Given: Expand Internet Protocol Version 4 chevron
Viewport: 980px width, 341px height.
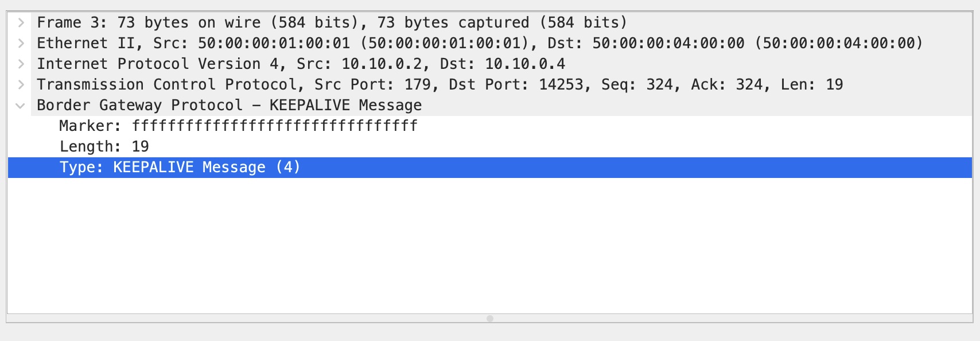Looking at the screenshot, I should 21,64.
